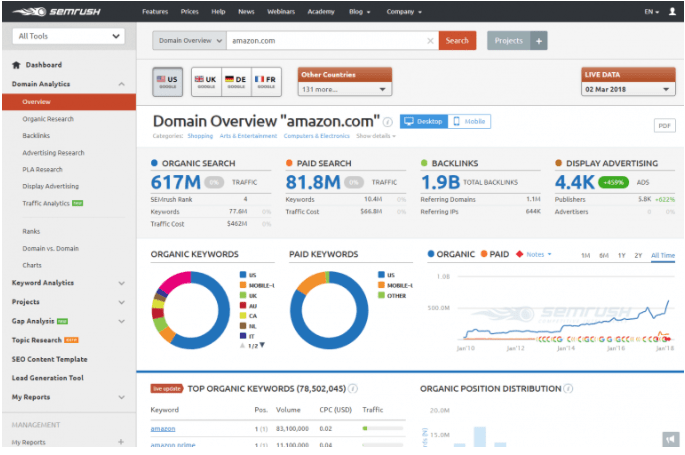The width and height of the screenshot is (685, 455).
Task: Open Lead Generation Tool
Action: (x=48, y=378)
